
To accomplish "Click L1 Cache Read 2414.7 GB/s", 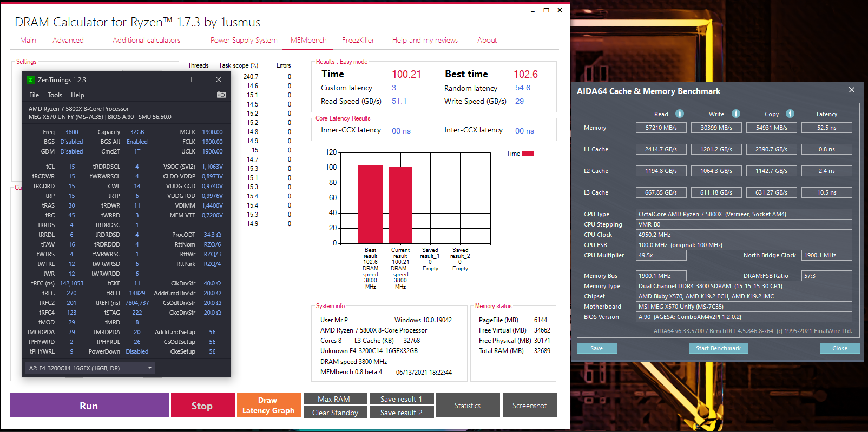I will tap(661, 149).
